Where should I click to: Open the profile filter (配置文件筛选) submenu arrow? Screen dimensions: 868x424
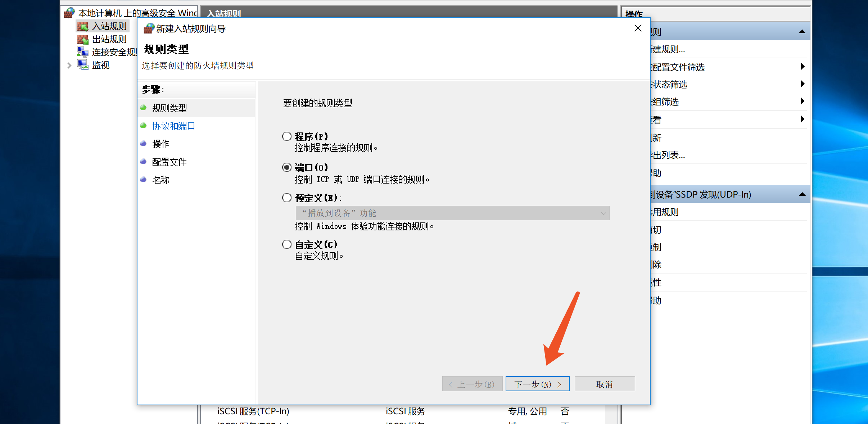coord(803,67)
